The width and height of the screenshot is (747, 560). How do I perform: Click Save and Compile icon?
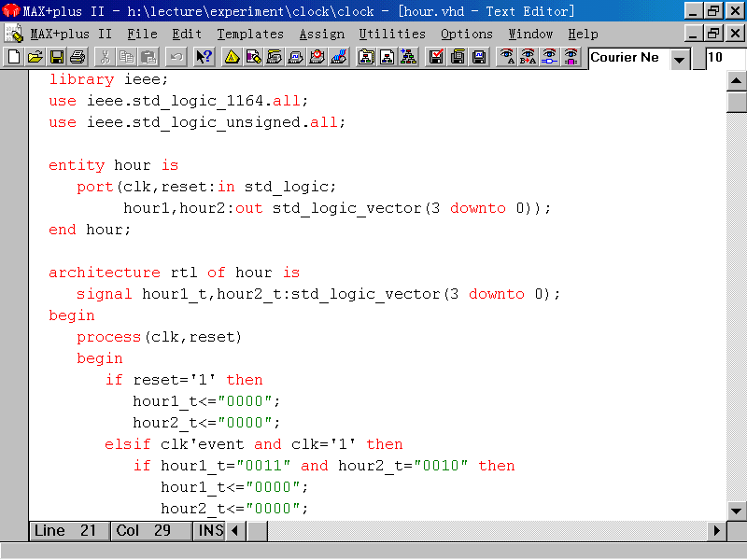458,57
